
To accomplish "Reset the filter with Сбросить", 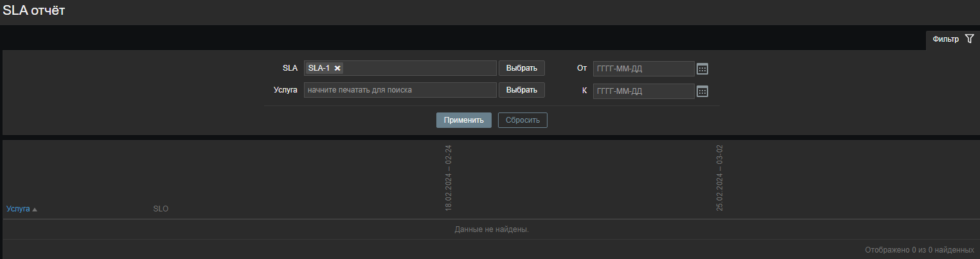I will pyautogui.click(x=522, y=120).
